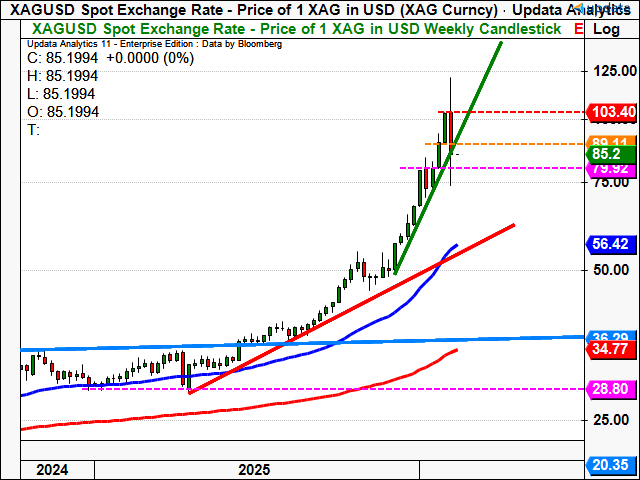Click the blue 20.35 price tag

(608, 465)
